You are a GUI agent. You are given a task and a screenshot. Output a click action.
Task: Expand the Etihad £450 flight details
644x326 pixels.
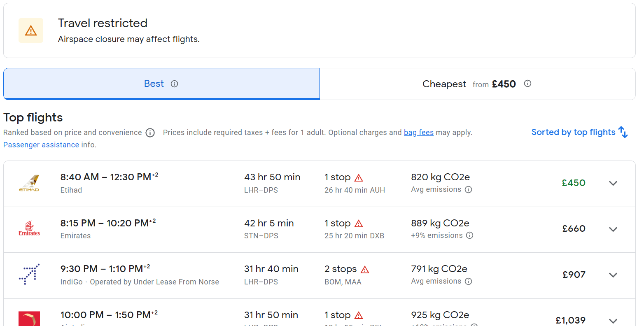[x=613, y=183]
